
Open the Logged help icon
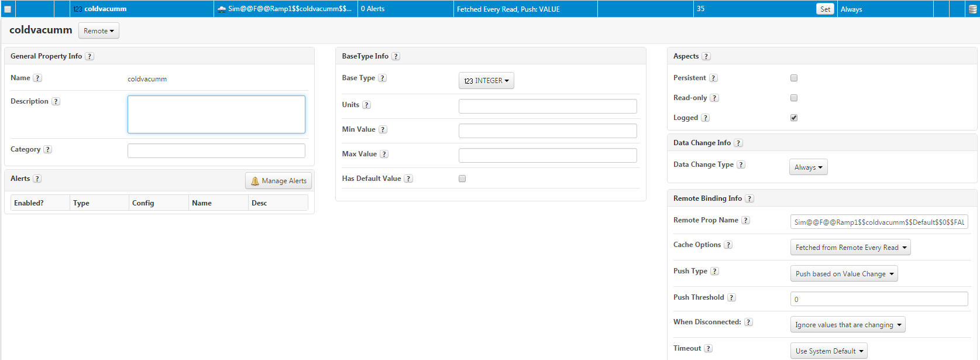tap(706, 118)
